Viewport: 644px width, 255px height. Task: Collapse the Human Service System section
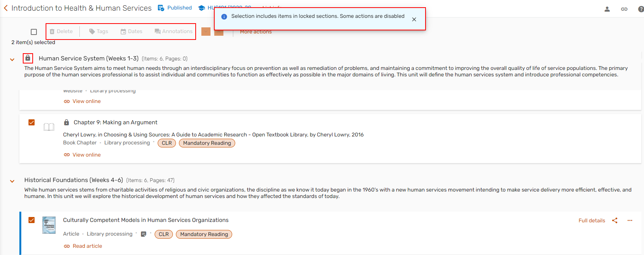tap(12, 60)
